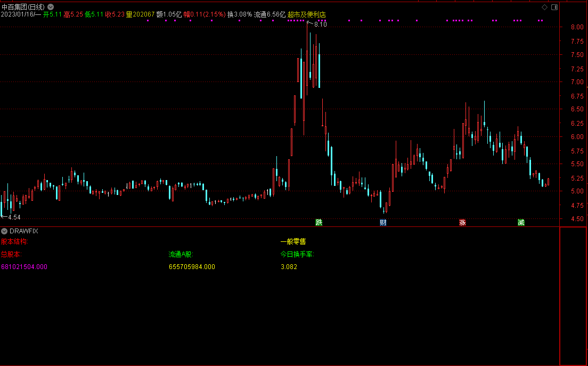The image size is (588, 366).
Task: Click the 股本结构 heading in indicator panel
Action: pyautogui.click(x=14, y=242)
